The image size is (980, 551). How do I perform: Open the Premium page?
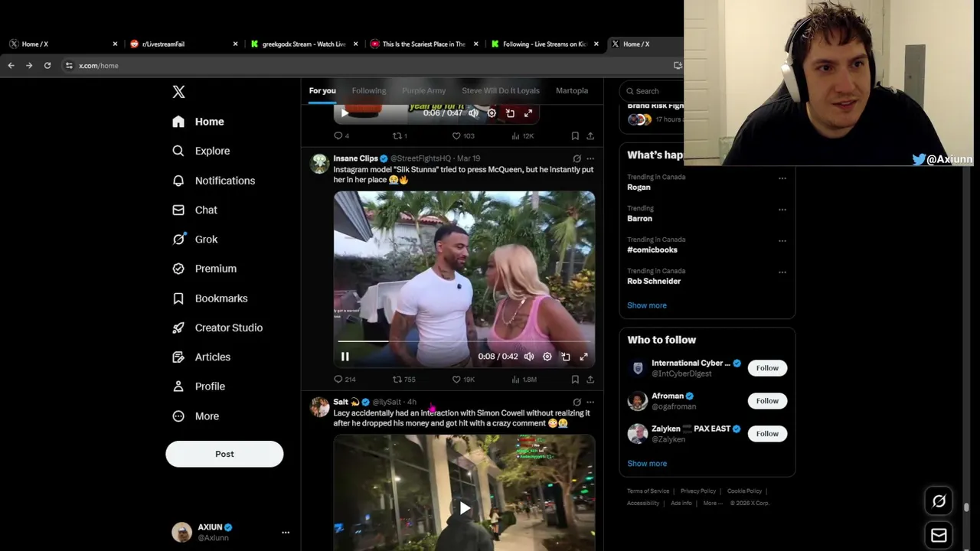click(x=204, y=269)
